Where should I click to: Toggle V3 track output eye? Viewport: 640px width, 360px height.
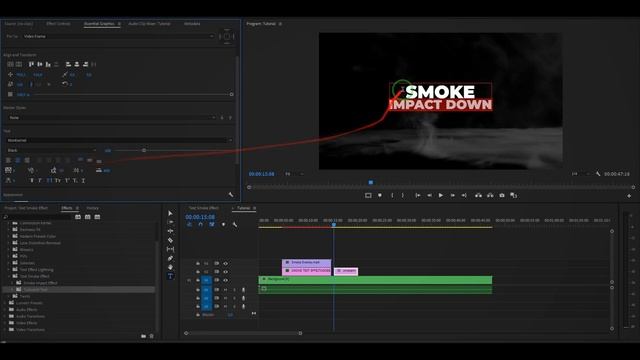225,264
